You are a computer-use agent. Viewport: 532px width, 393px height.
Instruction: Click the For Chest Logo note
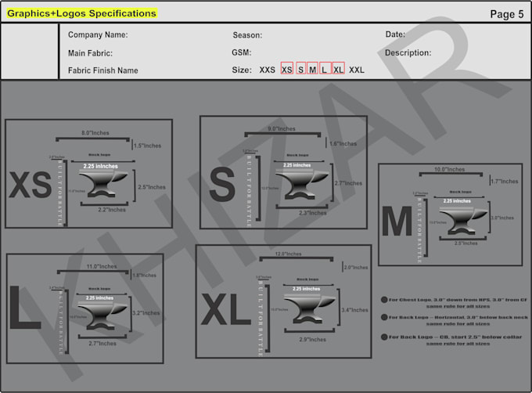tap(455, 303)
